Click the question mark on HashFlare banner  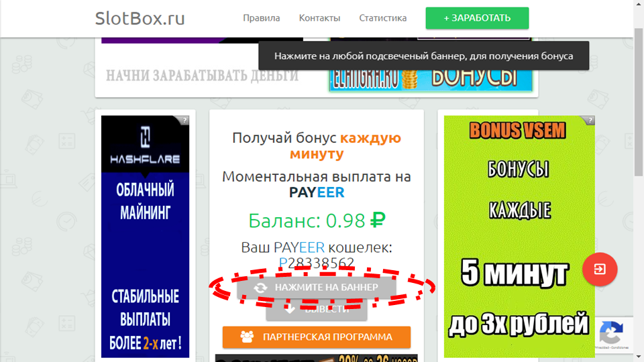coord(185,120)
